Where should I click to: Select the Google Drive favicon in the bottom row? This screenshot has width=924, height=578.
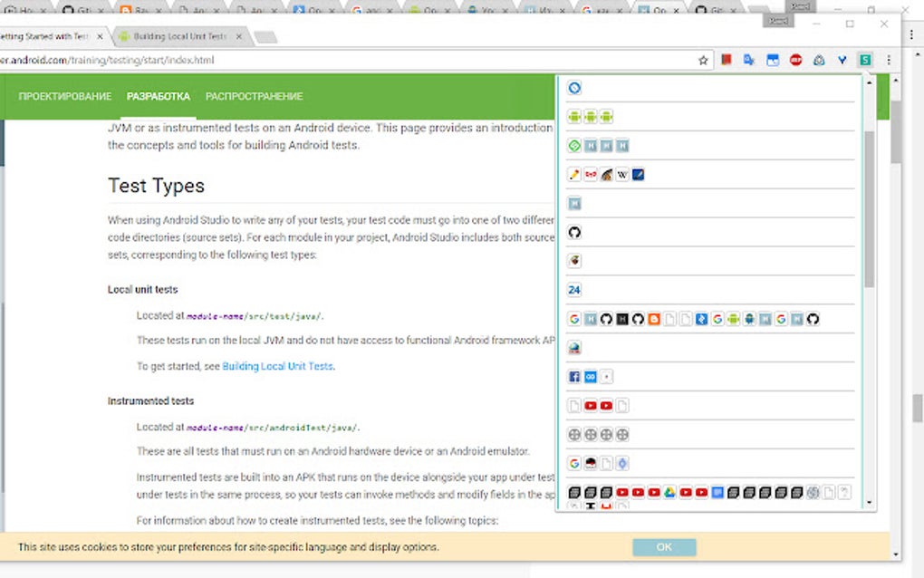tap(669, 492)
